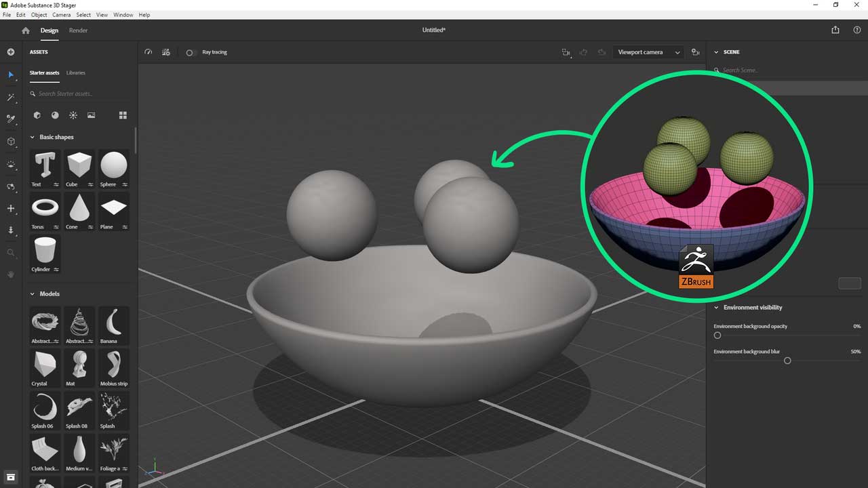
Task: Switch to the Render tab
Action: click(x=78, y=30)
